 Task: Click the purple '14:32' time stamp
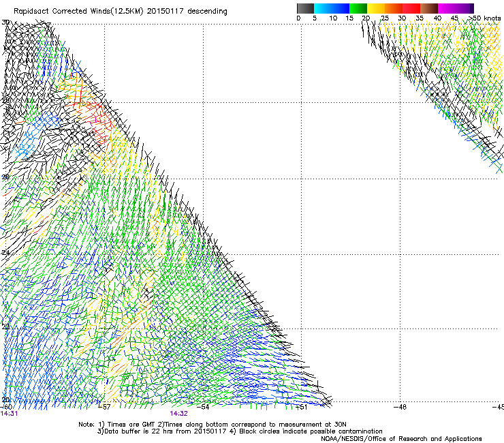[178, 414]
